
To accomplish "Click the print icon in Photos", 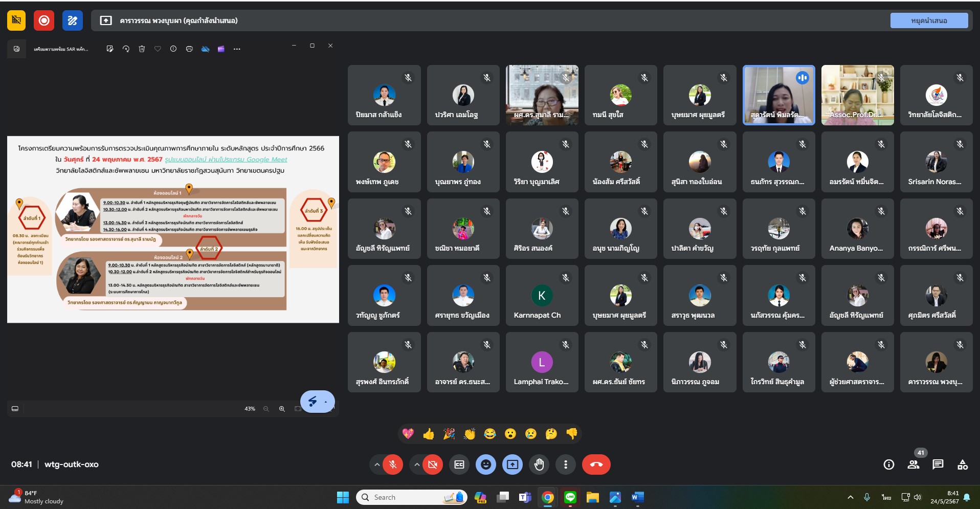I will click(189, 49).
